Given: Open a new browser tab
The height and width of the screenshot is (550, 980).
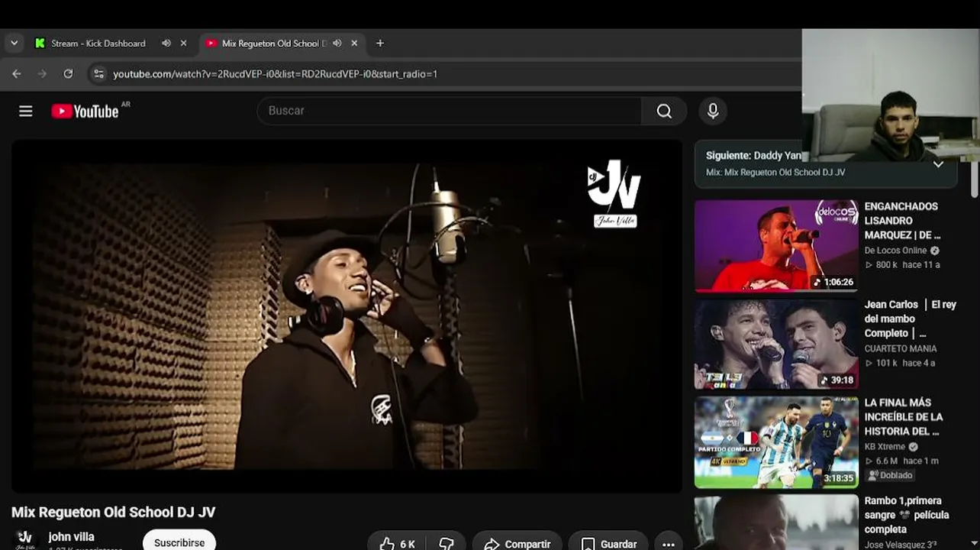Looking at the screenshot, I should [x=380, y=44].
